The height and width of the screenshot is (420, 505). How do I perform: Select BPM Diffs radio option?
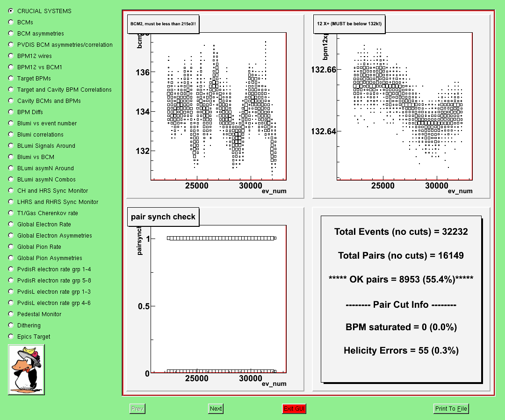11,112
